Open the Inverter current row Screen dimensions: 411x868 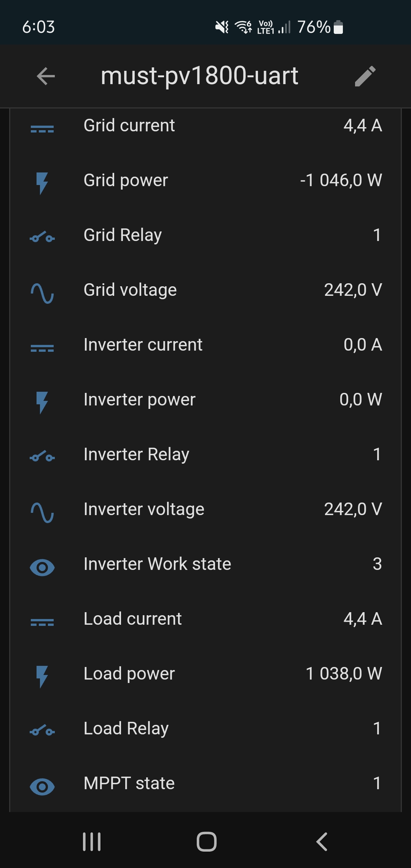205,345
